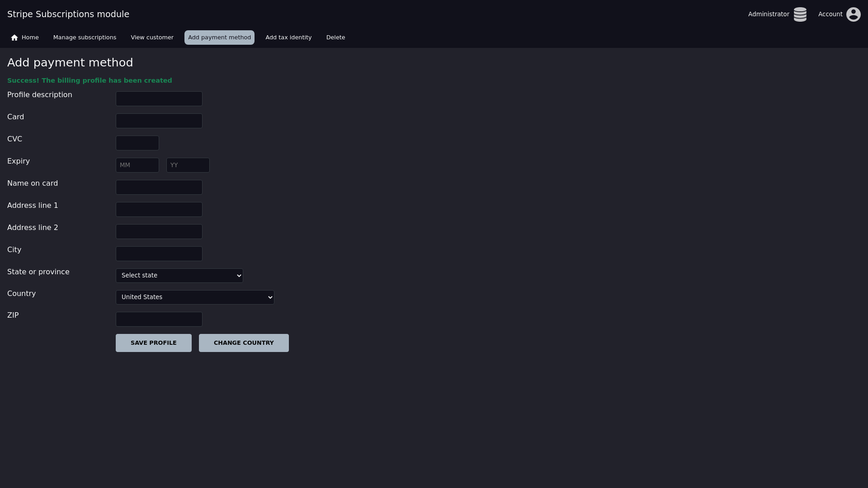Click into the CVC field
868x488 pixels.
click(137, 143)
